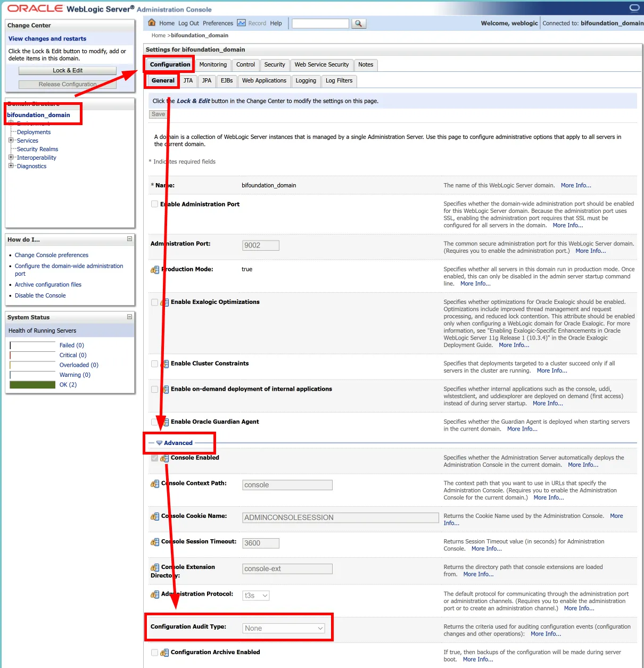Viewport: 644px width, 668px height.
Task: Click restart icon beside Enable on-demand deployment
Action: click(164, 390)
